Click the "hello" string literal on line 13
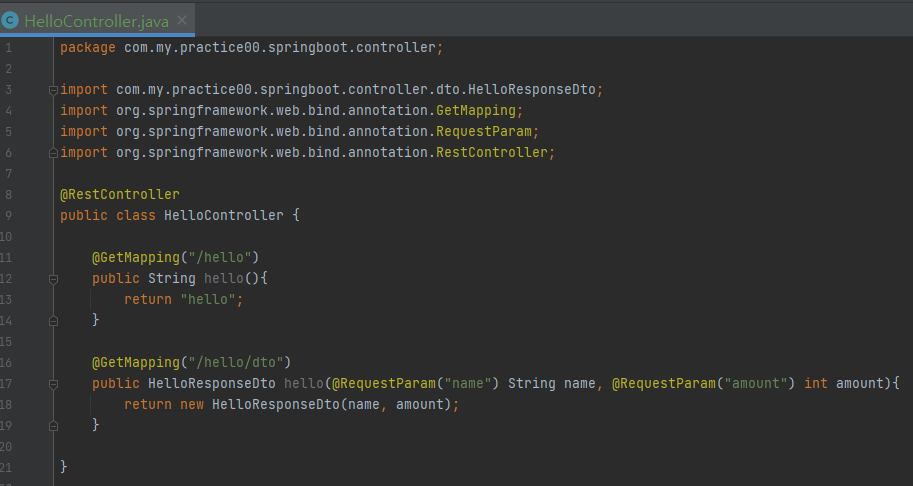This screenshot has height=486, width=913. coord(208,299)
